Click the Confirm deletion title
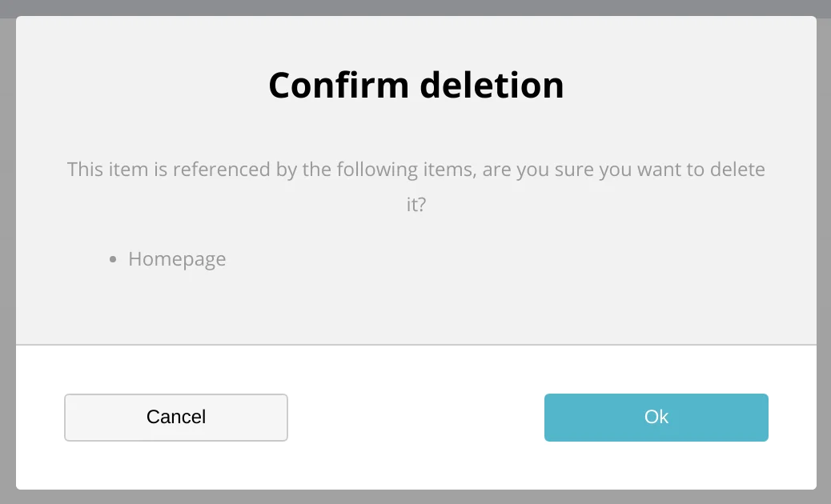The image size is (831, 504). (415, 84)
